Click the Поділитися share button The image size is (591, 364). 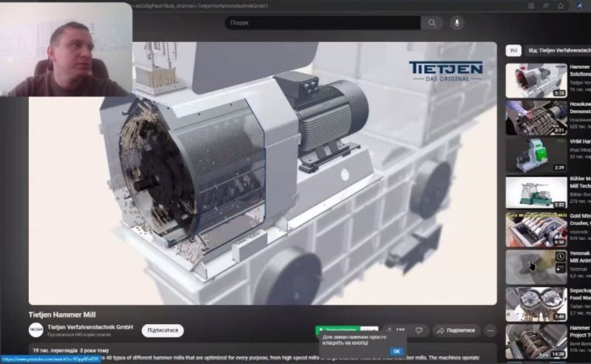click(456, 331)
